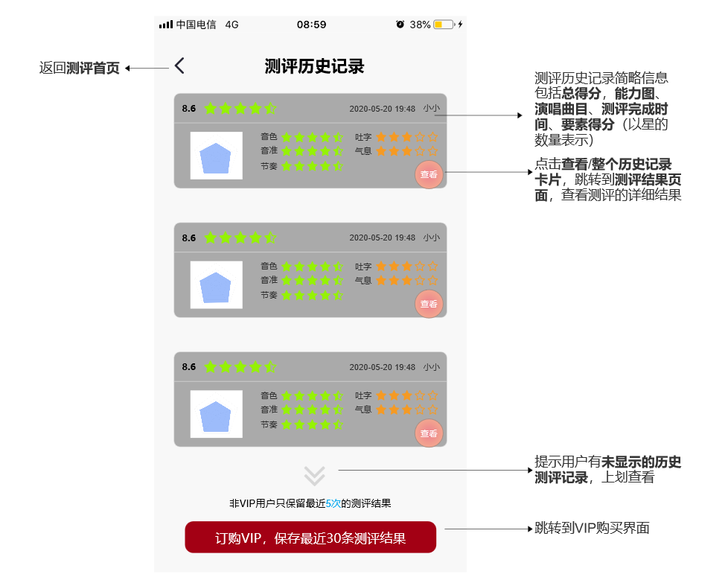Click the 音准 star rating on the second card

(x=313, y=280)
